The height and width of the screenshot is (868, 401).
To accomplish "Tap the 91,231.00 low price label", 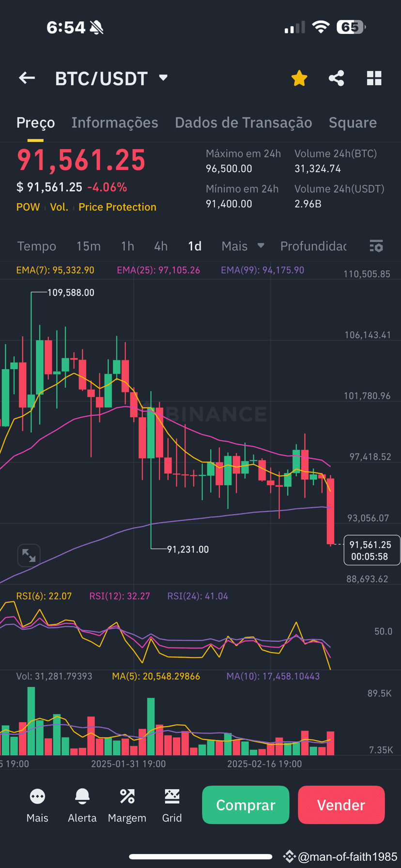I will coord(188,549).
